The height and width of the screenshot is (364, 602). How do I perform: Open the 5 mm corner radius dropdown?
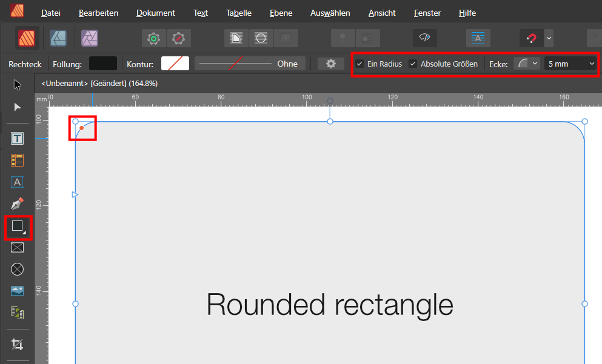click(x=592, y=64)
